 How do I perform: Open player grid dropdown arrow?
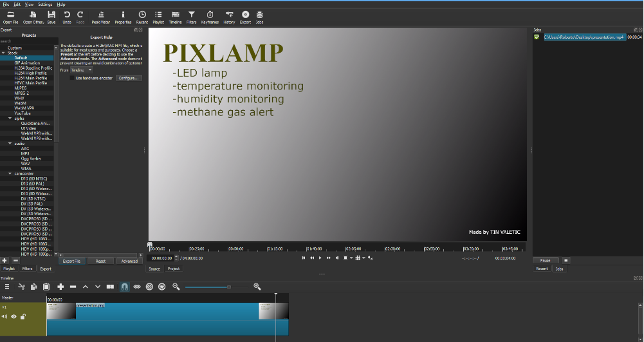pyautogui.click(x=363, y=258)
